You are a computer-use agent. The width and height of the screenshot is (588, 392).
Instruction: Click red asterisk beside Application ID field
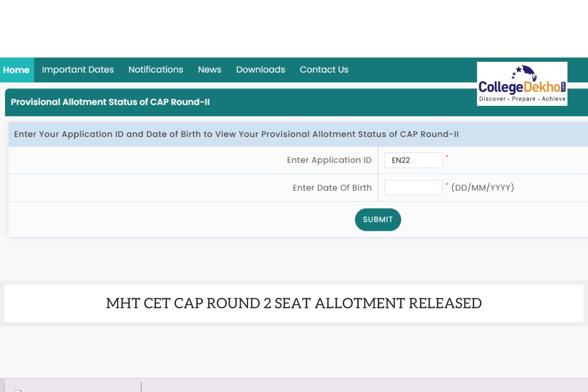pos(447,157)
